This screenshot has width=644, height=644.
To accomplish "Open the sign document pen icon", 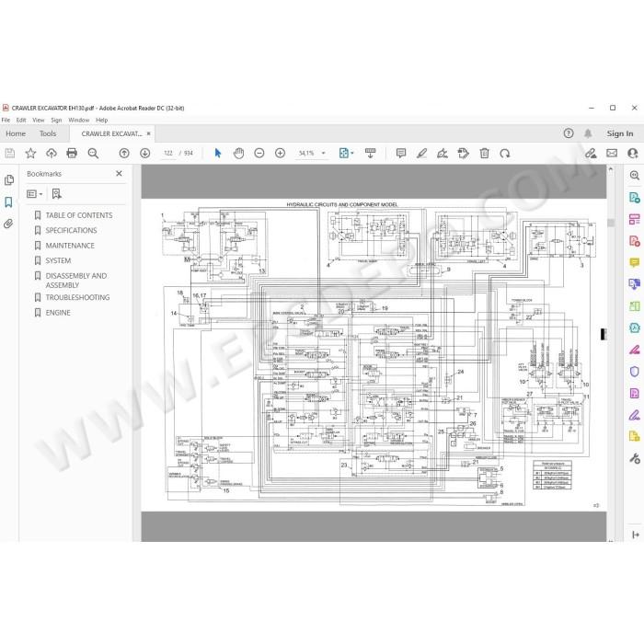I will pos(443,154).
